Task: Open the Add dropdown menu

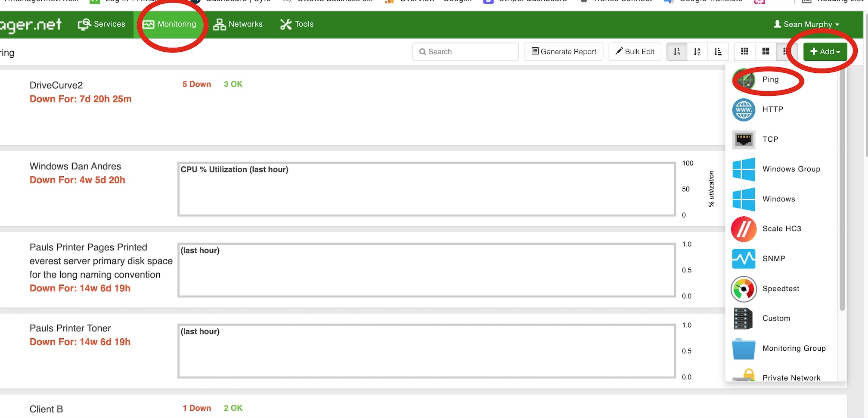Action: click(825, 51)
